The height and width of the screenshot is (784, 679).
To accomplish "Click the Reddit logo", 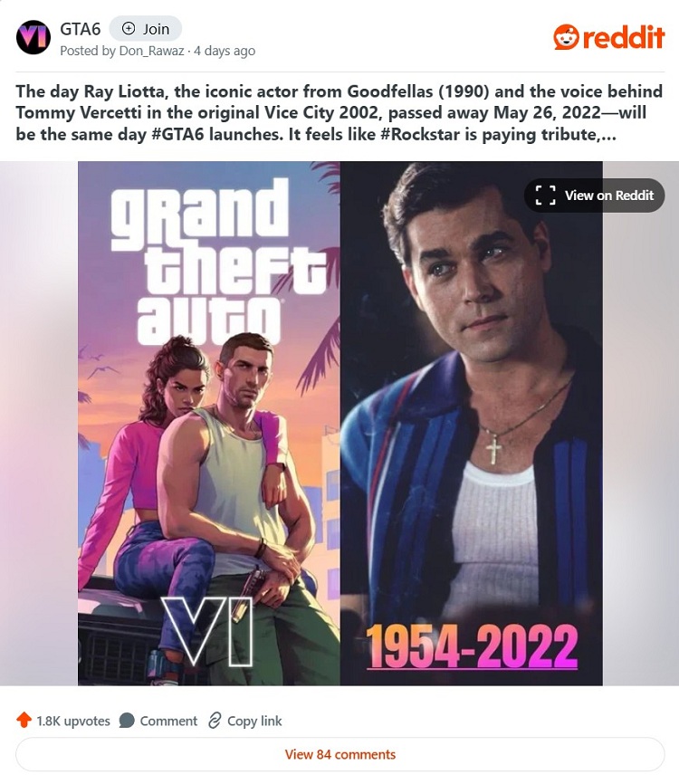I will (609, 37).
